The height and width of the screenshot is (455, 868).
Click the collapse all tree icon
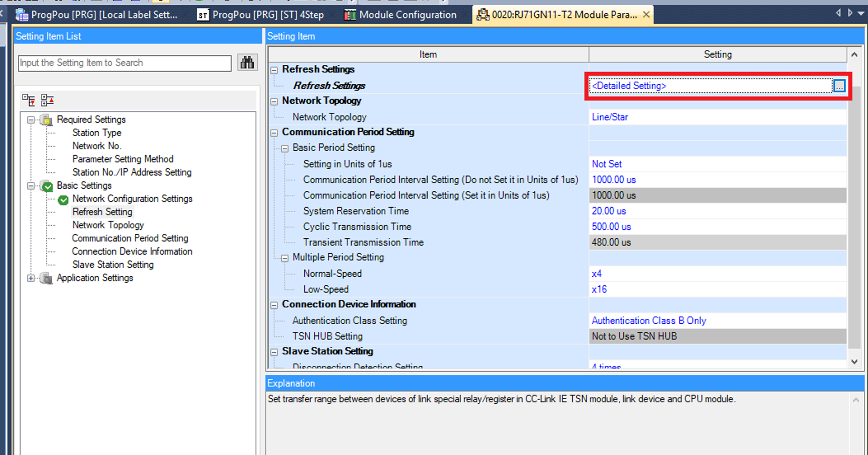47,100
